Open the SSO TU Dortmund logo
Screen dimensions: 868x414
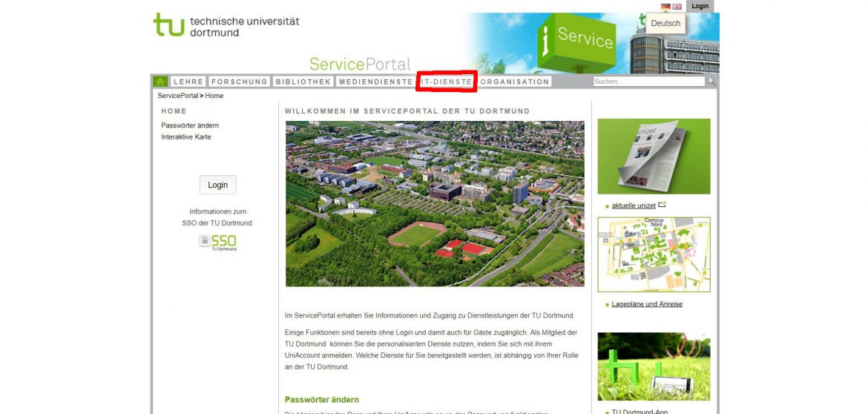coord(218,243)
